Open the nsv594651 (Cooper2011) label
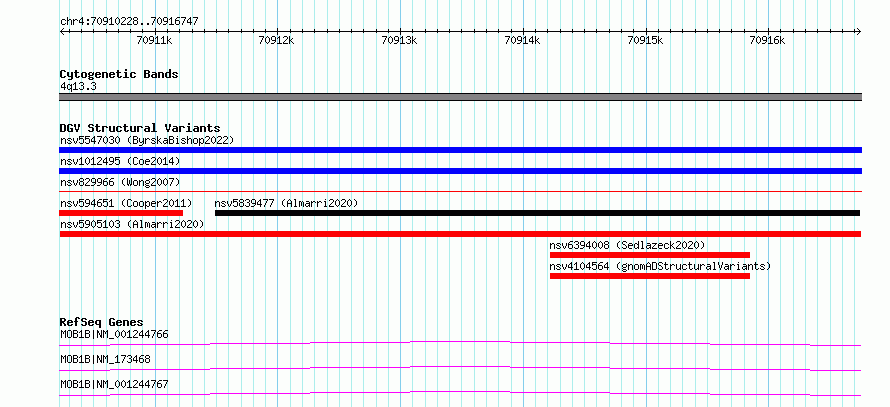This screenshot has height=407, width=890. coord(126,203)
